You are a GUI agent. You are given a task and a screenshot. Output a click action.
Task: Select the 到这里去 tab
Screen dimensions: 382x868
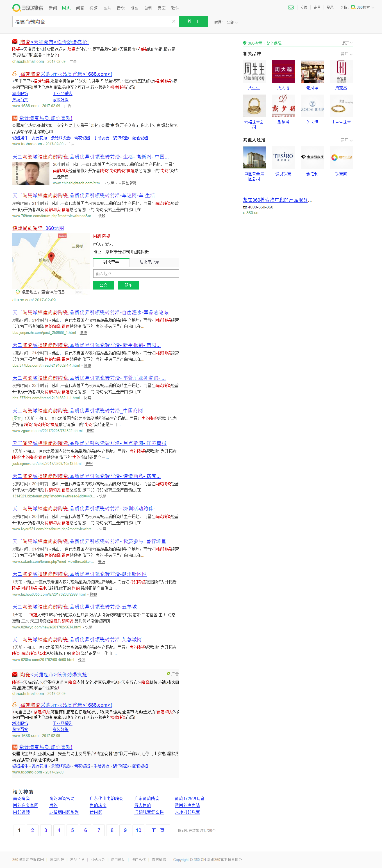[x=111, y=263]
